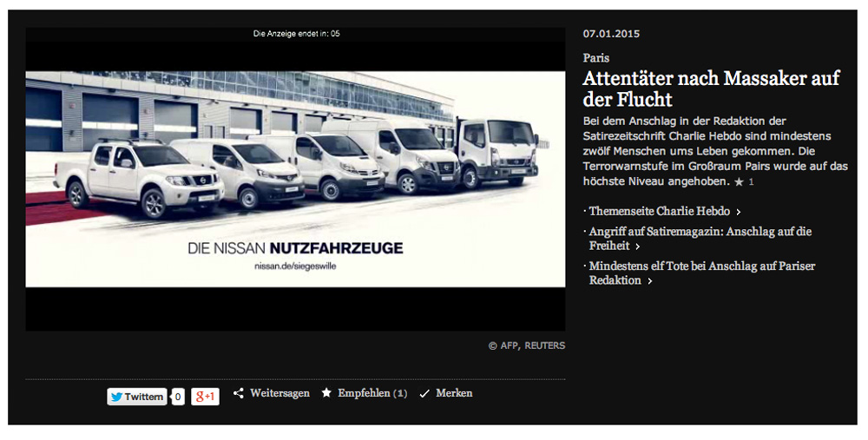
Task: Click the chevron arrow after Freiheit
Action: click(x=637, y=246)
